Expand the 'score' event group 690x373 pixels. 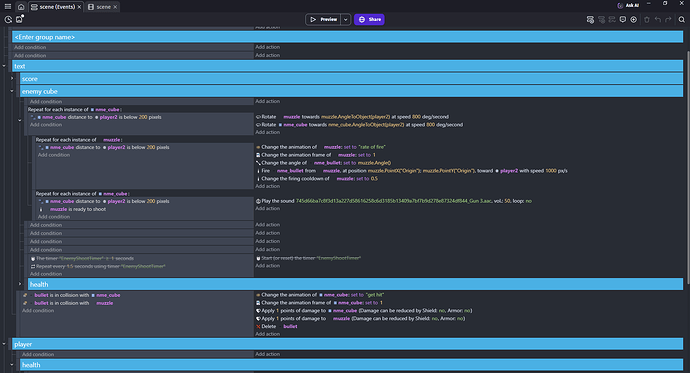12,78
